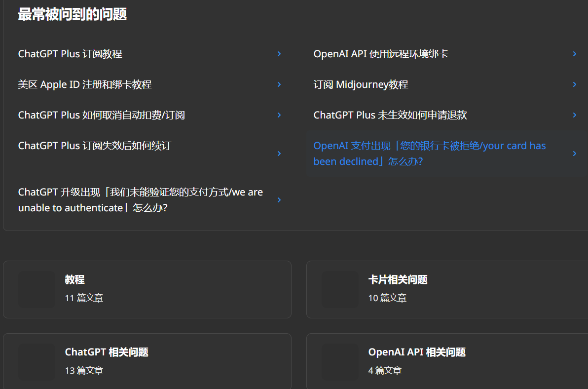
Task: Click the "10 篇文章" article count
Action: [387, 298]
